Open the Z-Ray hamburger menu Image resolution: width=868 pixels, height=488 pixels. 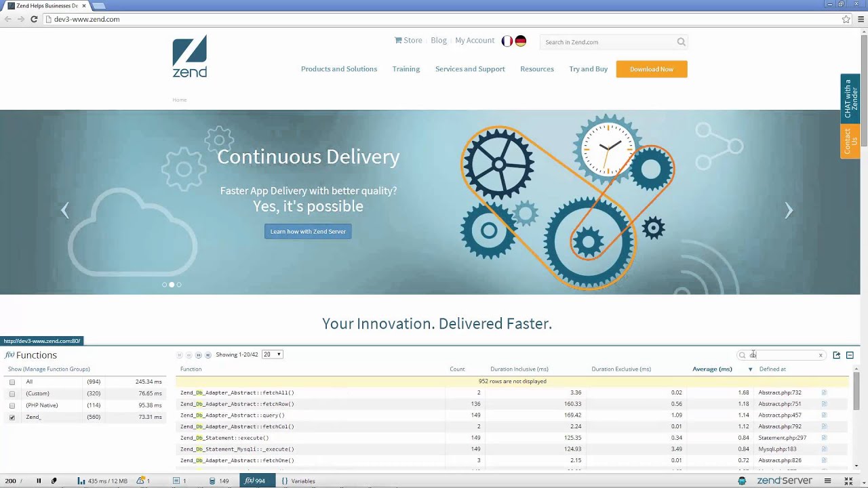pyautogui.click(x=827, y=481)
